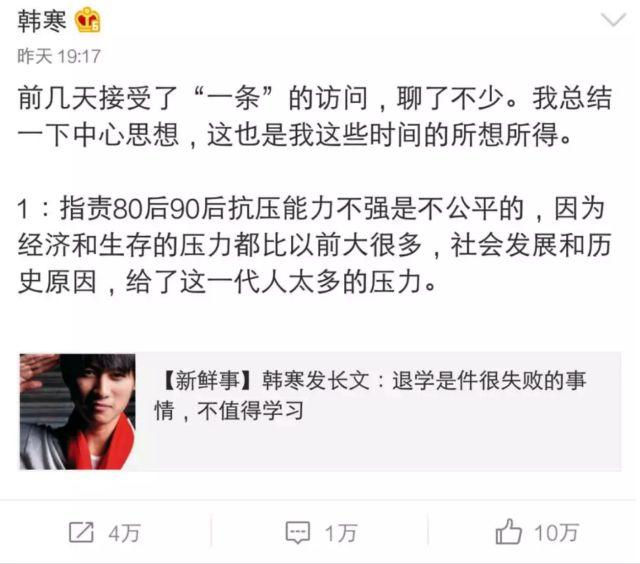This screenshot has width=640, height=564.
Task: Like the post with thumbs-up icon
Action: 508,531
